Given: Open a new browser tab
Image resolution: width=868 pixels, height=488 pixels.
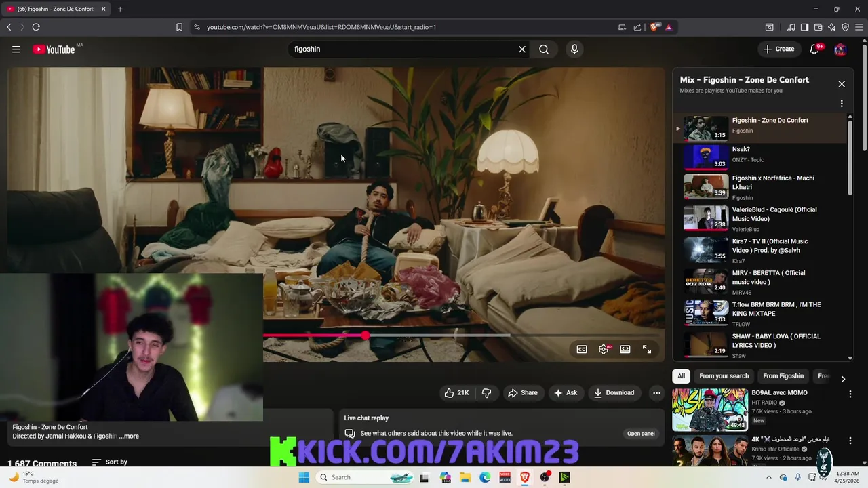Looking at the screenshot, I should coord(120,9).
